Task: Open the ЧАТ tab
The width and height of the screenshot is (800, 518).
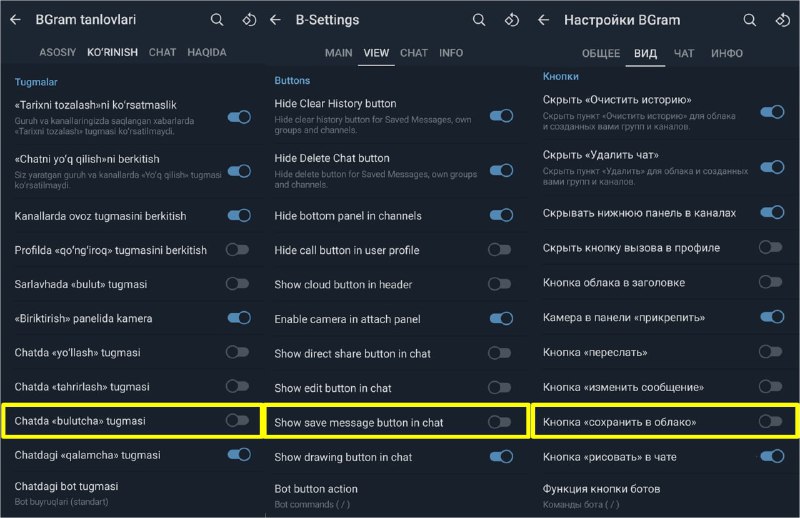Action: (684, 53)
